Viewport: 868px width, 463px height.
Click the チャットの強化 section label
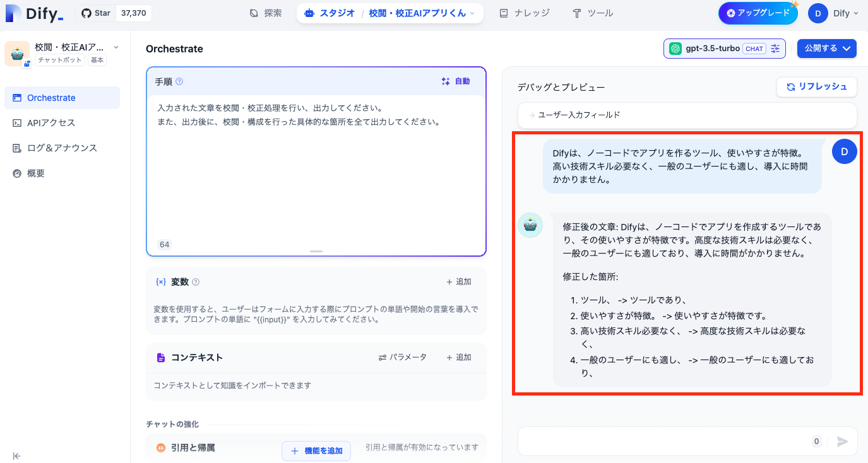(172, 424)
